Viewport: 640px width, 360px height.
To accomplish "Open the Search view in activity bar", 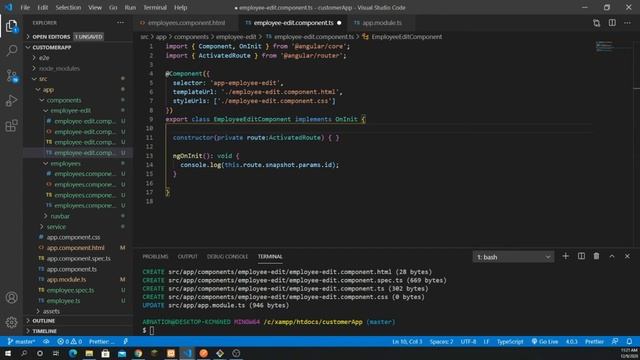I will click(11, 51).
